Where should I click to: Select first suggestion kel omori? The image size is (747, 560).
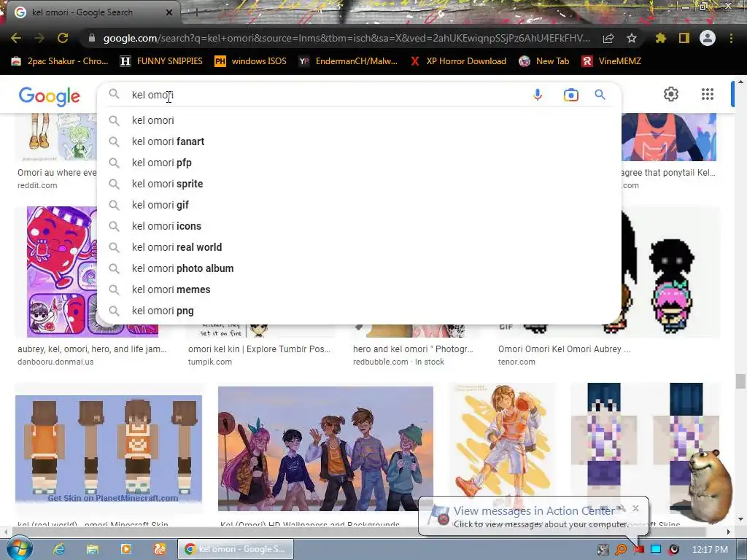[x=359, y=120]
